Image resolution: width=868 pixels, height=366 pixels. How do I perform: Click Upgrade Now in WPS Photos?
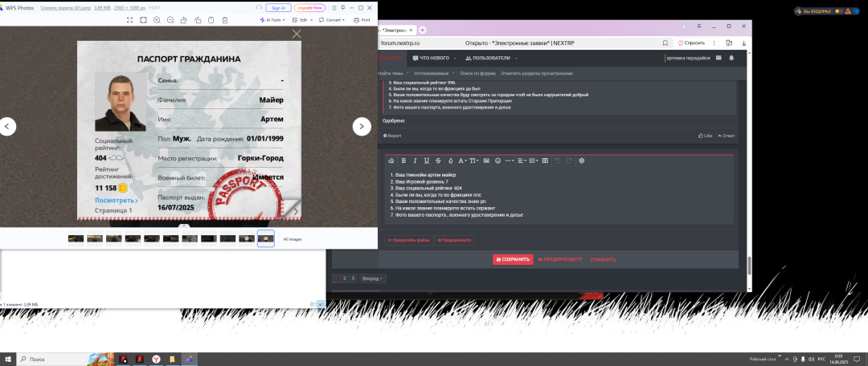point(309,8)
